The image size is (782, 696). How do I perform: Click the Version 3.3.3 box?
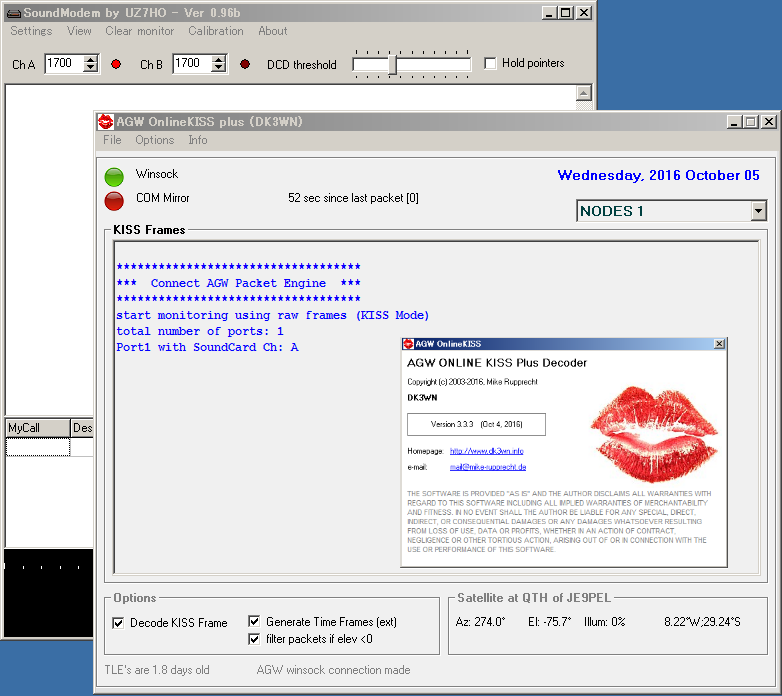[x=476, y=424]
